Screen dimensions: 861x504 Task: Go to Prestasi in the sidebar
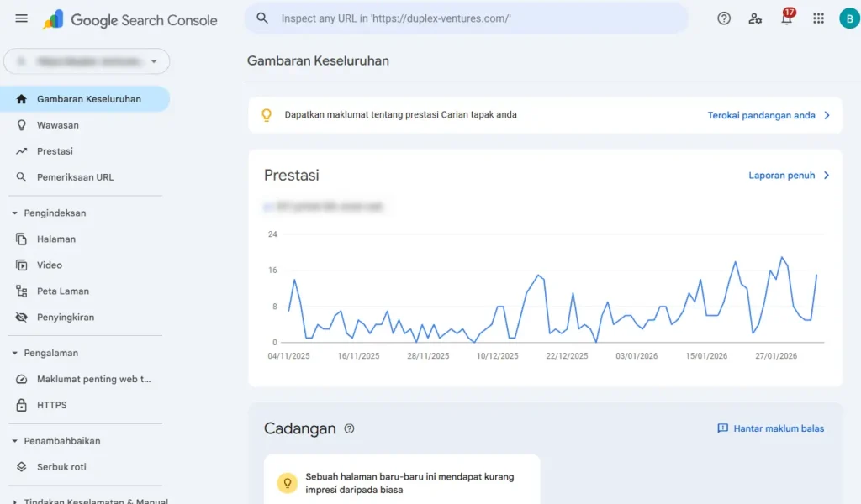[55, 151]
